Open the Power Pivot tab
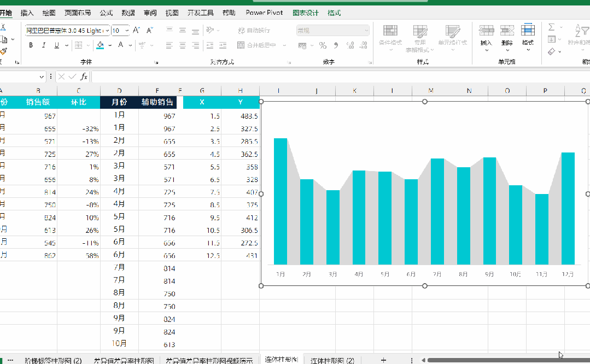590x364 pixels. 264,13
